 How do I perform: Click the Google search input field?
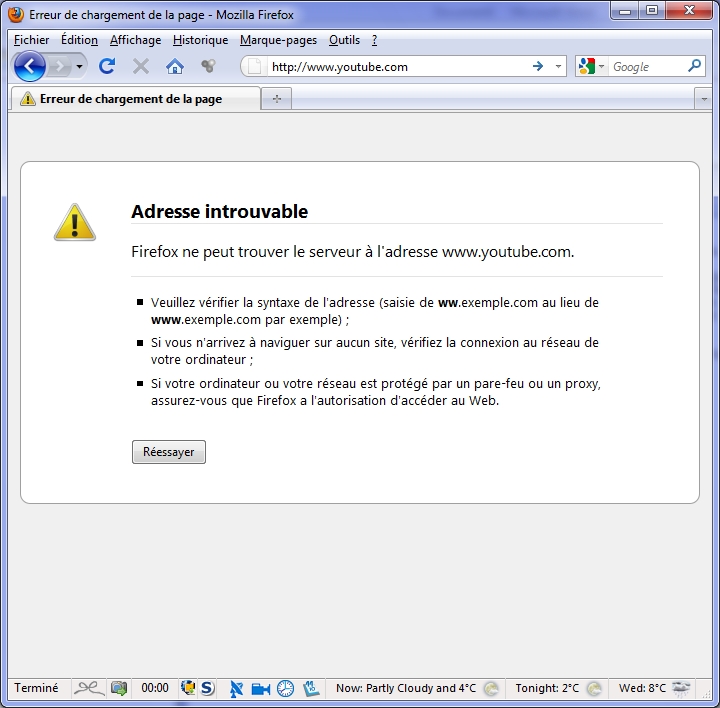[648, 67]
